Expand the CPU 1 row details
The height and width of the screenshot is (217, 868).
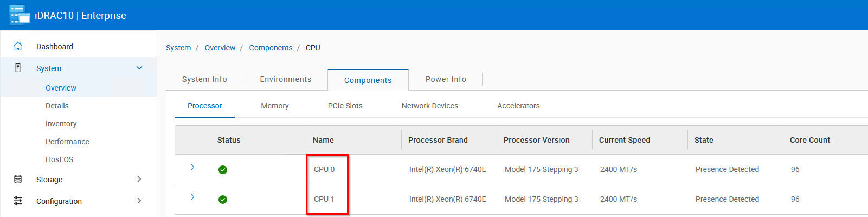click(192, 197)
